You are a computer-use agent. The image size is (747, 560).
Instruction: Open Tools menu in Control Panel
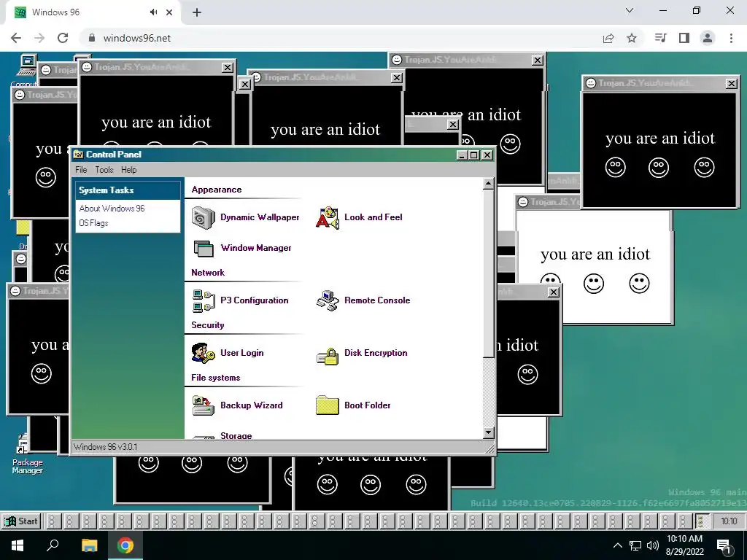pos(104,170)
